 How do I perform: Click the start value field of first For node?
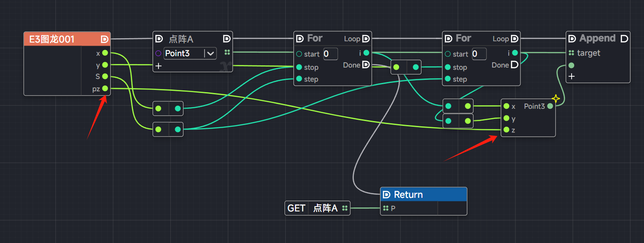point(330,54)
